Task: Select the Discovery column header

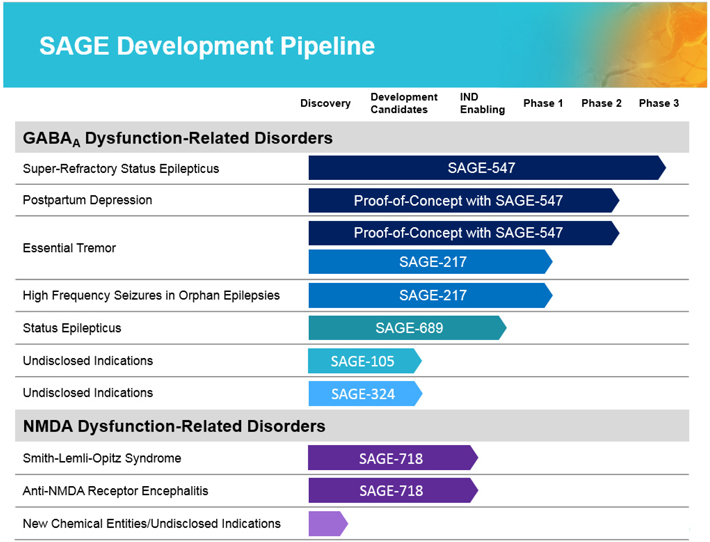Action: [x=325, y=104]
